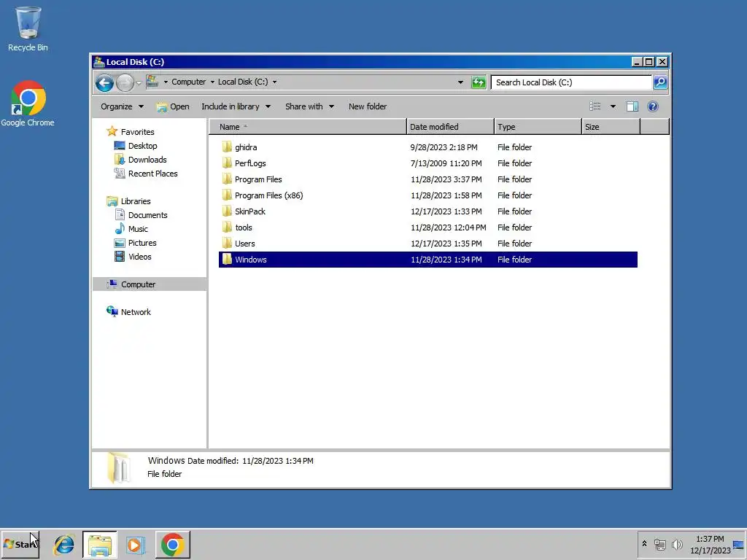The image size is (747, 560).
Task: Select the Users folder icon
Action: [227, 244]
